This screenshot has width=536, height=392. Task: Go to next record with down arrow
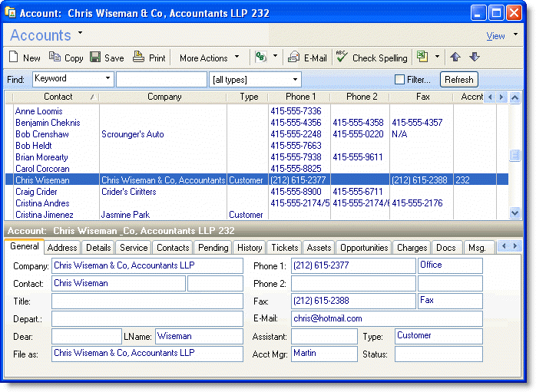coord(474,58)
